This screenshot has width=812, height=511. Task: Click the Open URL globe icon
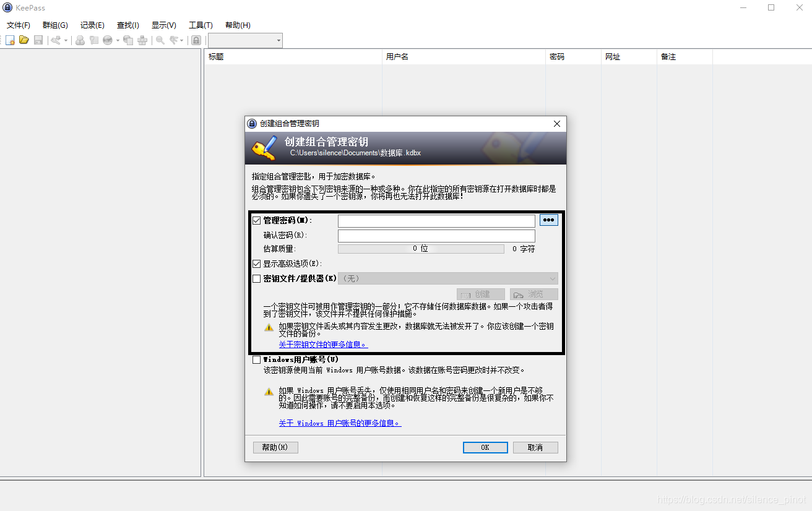coord(108,40)
